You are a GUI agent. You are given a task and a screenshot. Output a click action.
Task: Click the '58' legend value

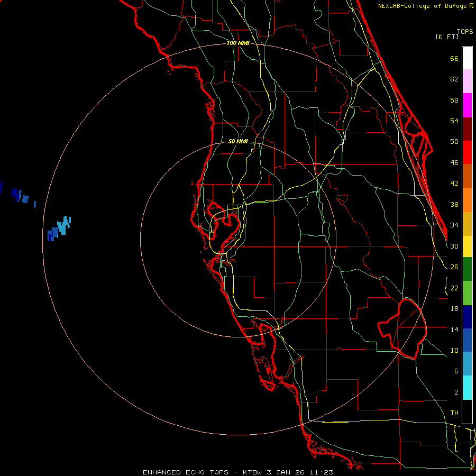(x=454, y=100)
